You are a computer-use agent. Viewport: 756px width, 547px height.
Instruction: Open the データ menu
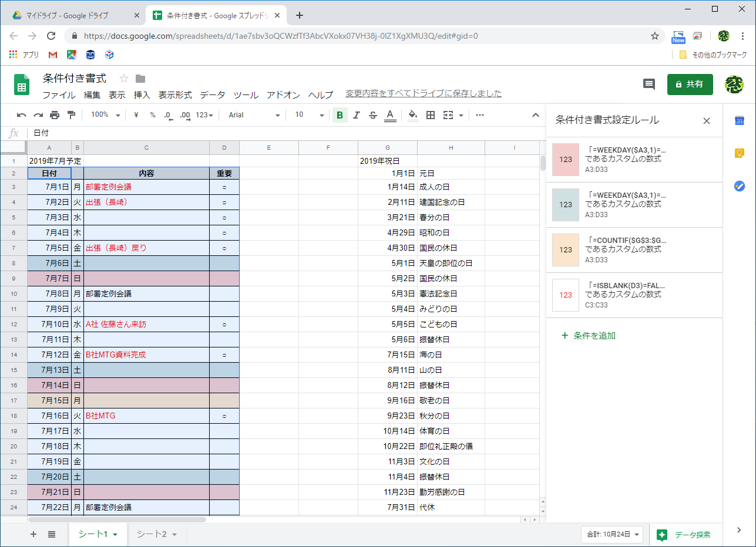coord(213,95)
